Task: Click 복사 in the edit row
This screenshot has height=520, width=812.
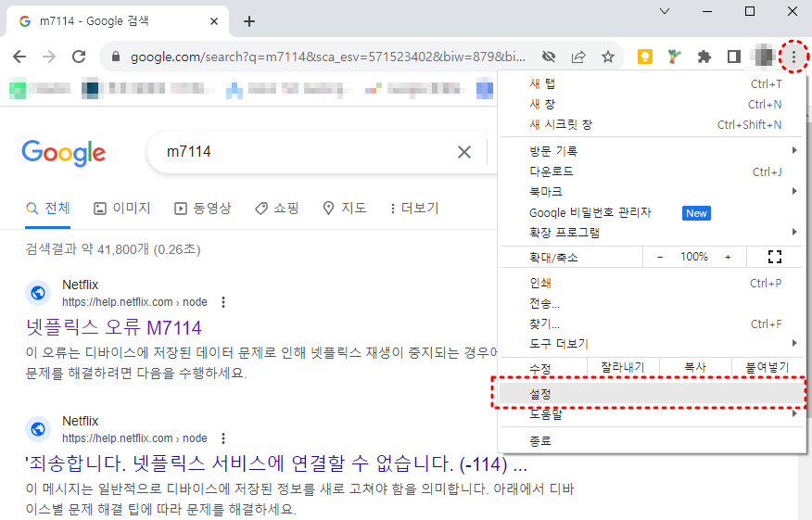Action: tap(695, 367)
